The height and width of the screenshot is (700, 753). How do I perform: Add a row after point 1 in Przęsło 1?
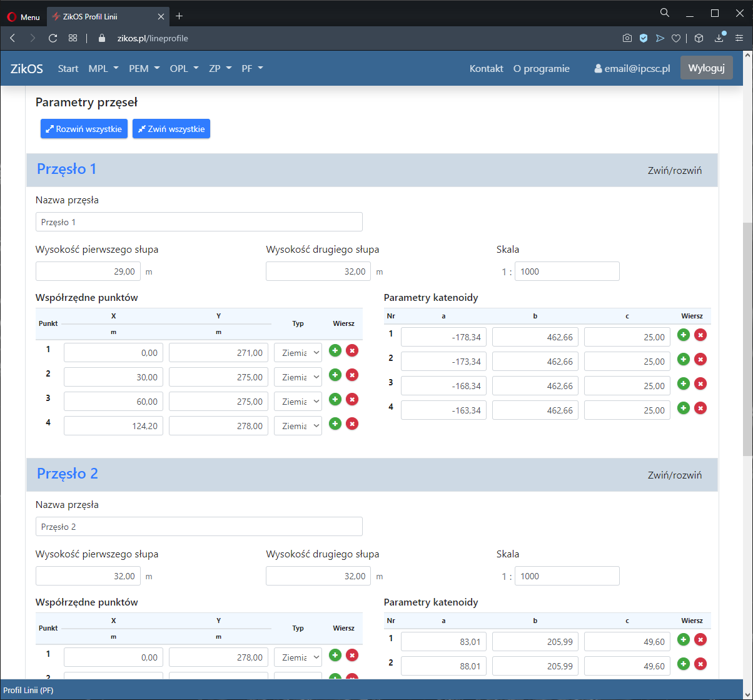[335, 350]
